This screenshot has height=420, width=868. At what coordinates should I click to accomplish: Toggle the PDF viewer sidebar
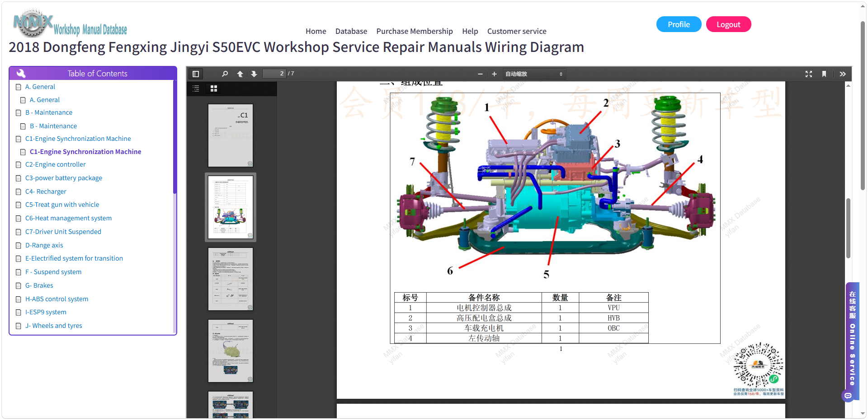[x=196, y=74]
